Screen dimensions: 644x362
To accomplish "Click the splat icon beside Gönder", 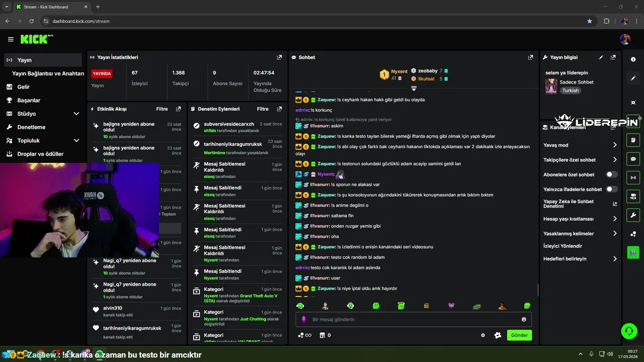I will point(498,335).
